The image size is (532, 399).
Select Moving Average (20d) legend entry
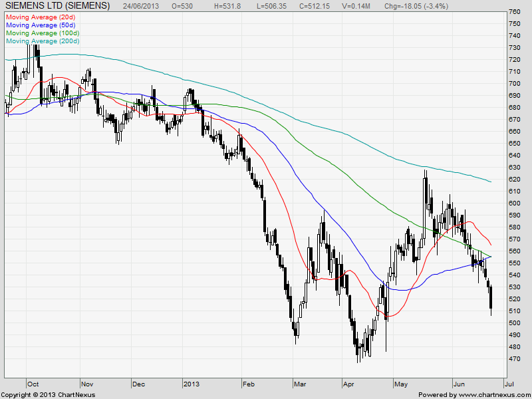tap(41, 17)
